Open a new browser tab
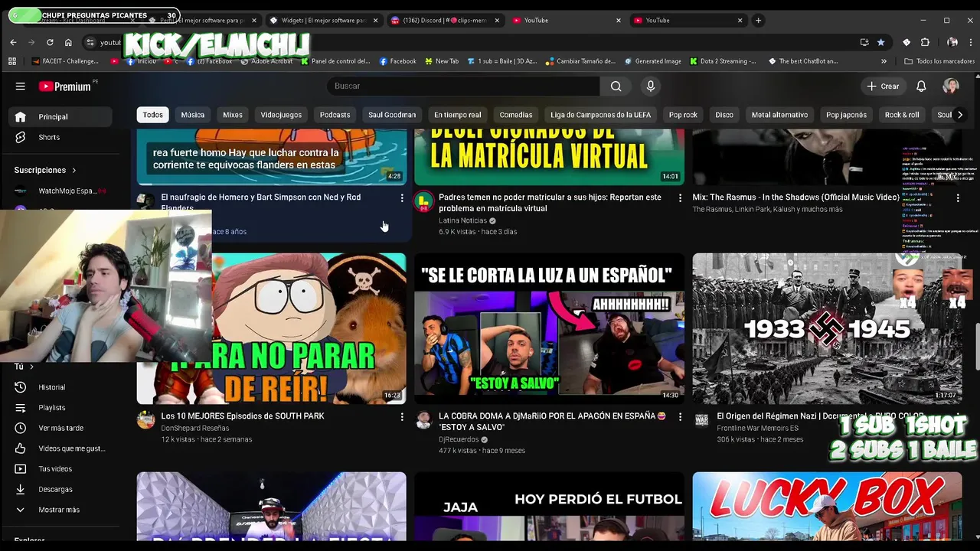980x551 pixels. [x=758, y=21]
